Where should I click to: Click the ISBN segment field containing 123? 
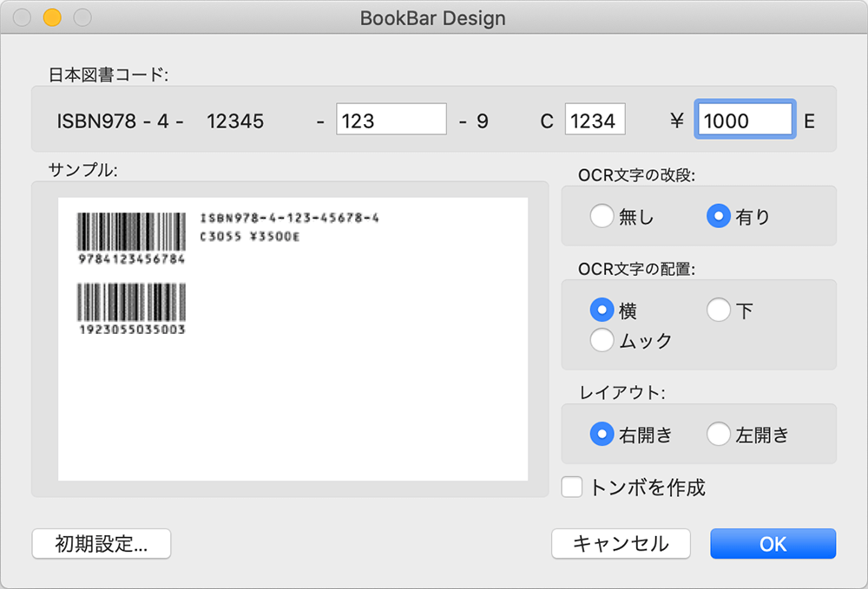tap(391, 119)
